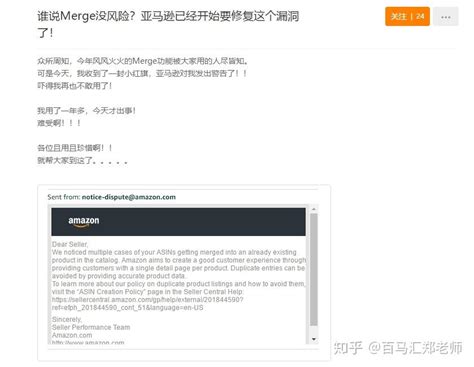The height and width of the screenshot is (367, 474).
Task: Click the Dear Seller greeting line
Action: point(70,244)
